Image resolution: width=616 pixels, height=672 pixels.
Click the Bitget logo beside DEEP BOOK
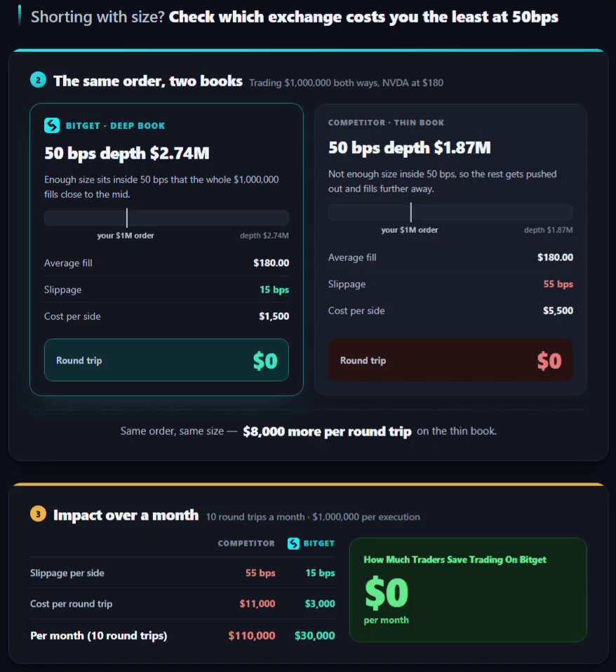52,126
